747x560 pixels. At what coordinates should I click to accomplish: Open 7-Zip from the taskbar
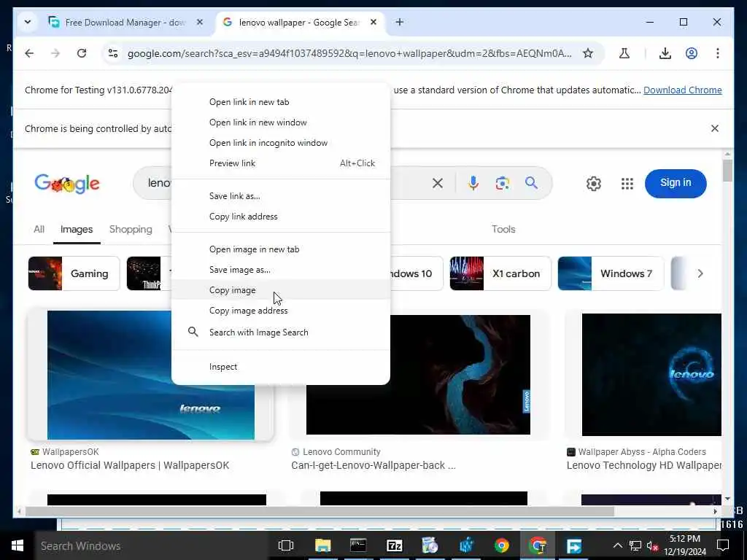394,545
